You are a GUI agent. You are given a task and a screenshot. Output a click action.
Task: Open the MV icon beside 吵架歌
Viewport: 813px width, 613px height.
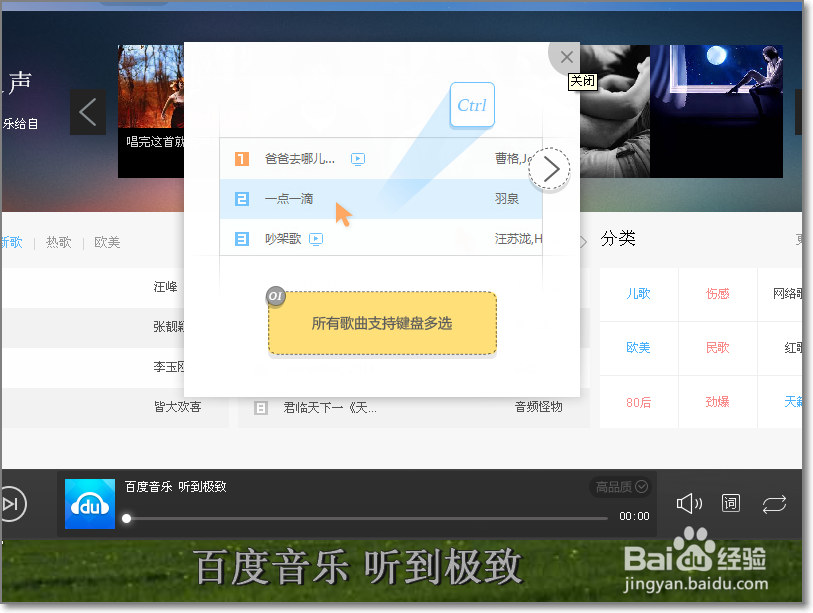316,239
